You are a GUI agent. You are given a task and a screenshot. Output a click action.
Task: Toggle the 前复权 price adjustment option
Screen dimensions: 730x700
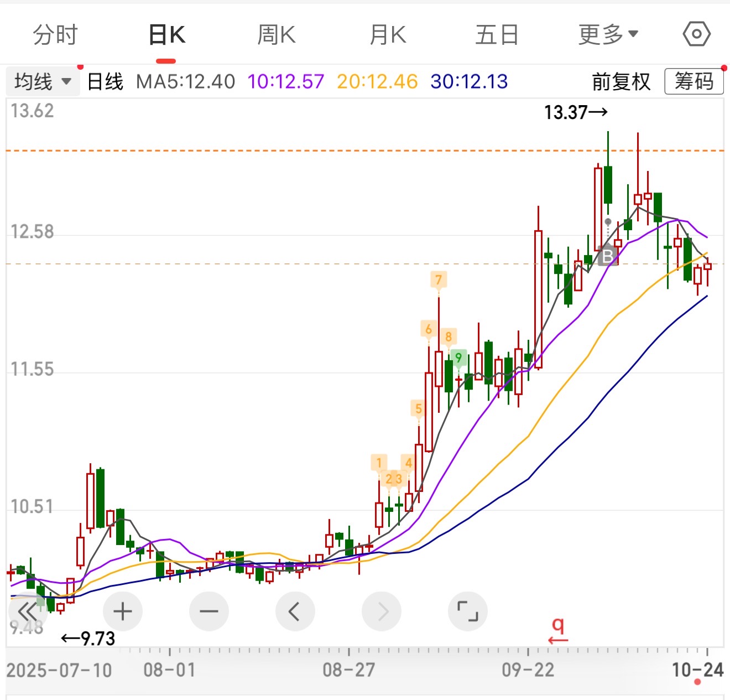pos(620,82)
